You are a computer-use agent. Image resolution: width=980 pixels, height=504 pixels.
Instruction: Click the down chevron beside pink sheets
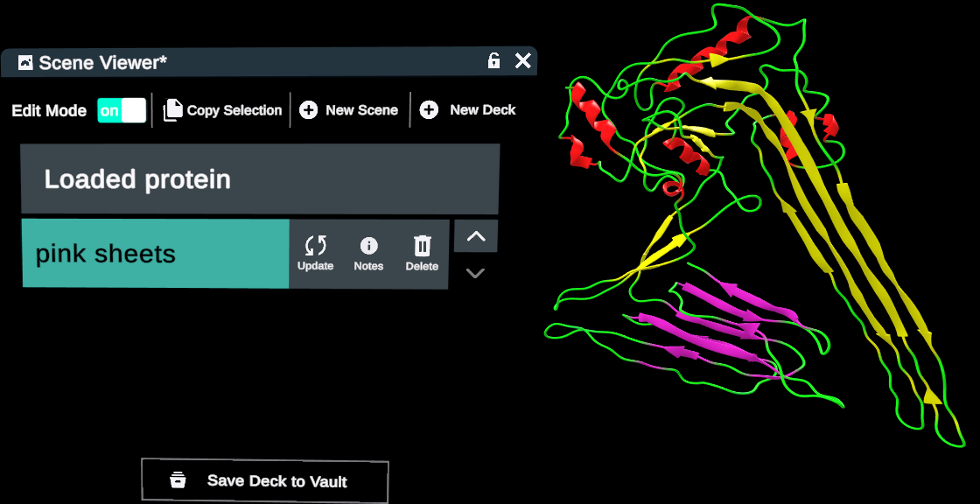point(475,273)
